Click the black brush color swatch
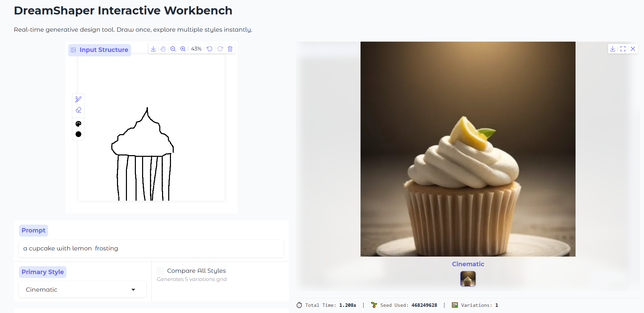644x313 pixels. point(78,134)
